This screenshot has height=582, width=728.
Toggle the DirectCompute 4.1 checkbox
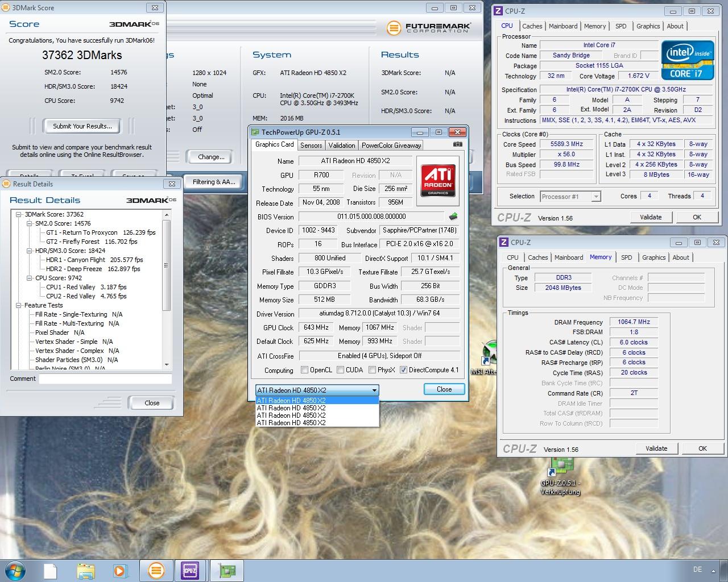click(x=403, y=370)
